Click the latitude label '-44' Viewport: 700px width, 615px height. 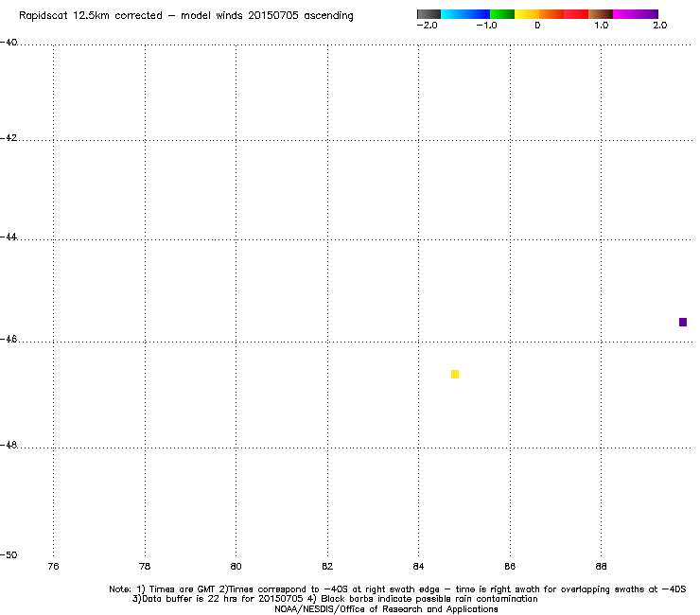click(9, 237)
